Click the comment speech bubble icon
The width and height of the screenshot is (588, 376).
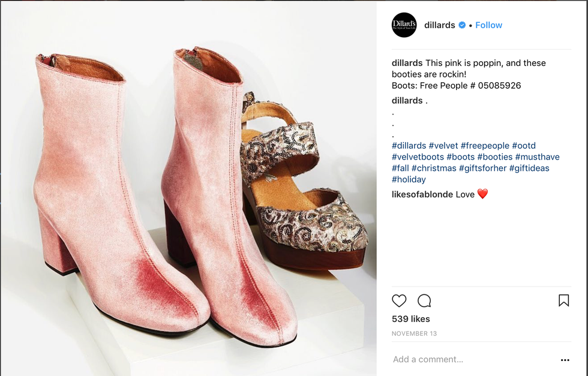[424, 300]
